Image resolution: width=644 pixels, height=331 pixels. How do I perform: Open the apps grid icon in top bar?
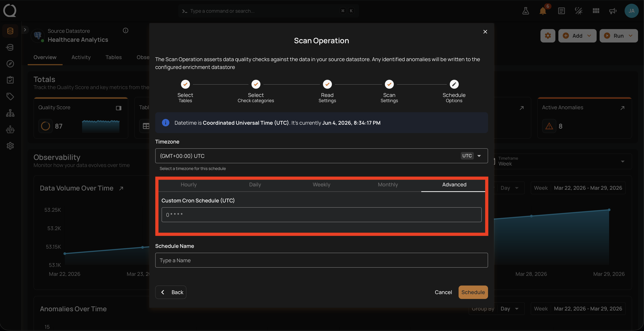point(596,11)
